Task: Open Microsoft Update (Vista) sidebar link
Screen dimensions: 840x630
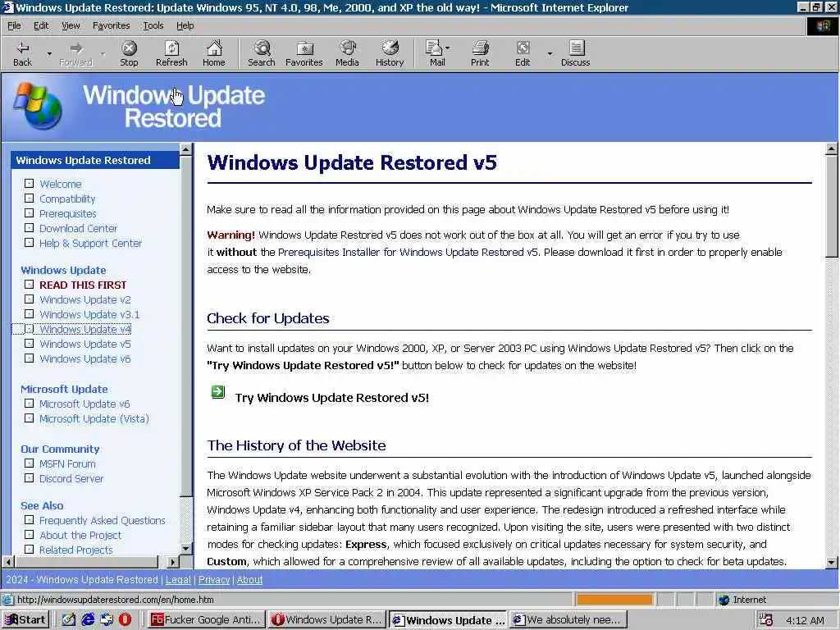Action: coord(94,418)
